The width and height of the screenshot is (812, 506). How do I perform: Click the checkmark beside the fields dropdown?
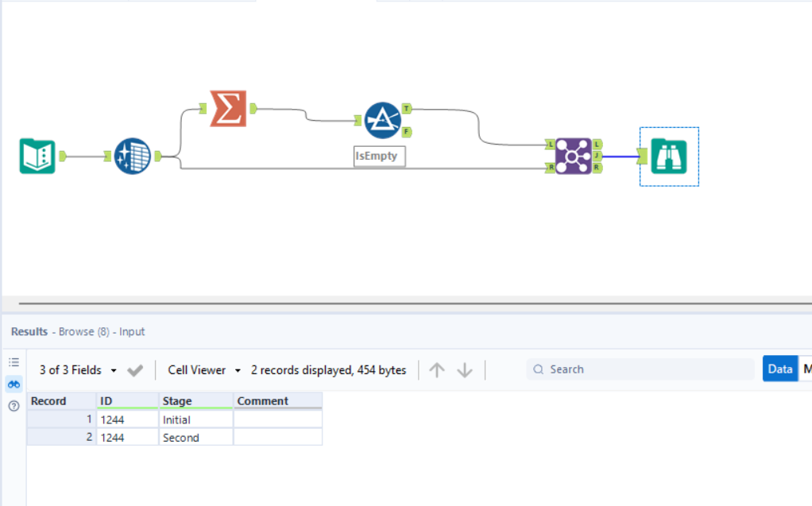(134, 369)
